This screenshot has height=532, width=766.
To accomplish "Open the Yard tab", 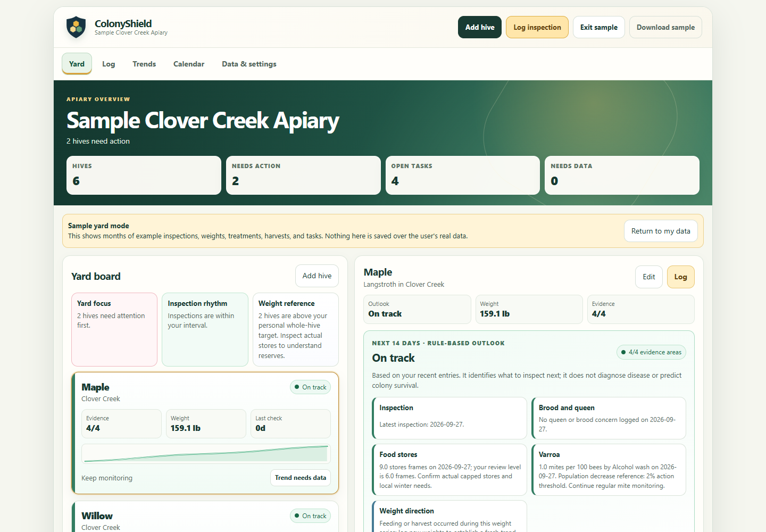I will (77, 64).
